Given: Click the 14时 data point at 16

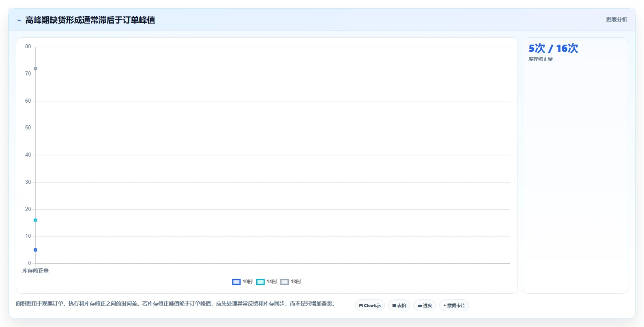Looking at the screenshot, I should coord(35,220).
